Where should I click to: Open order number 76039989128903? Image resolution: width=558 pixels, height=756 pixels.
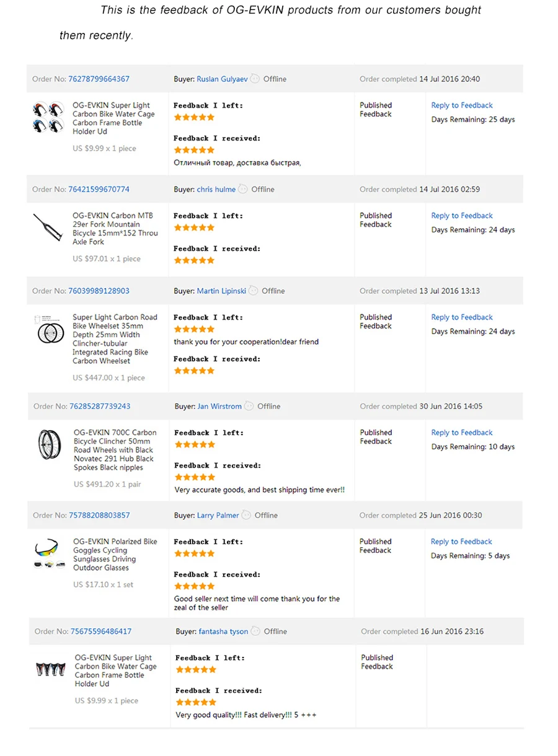99,291
